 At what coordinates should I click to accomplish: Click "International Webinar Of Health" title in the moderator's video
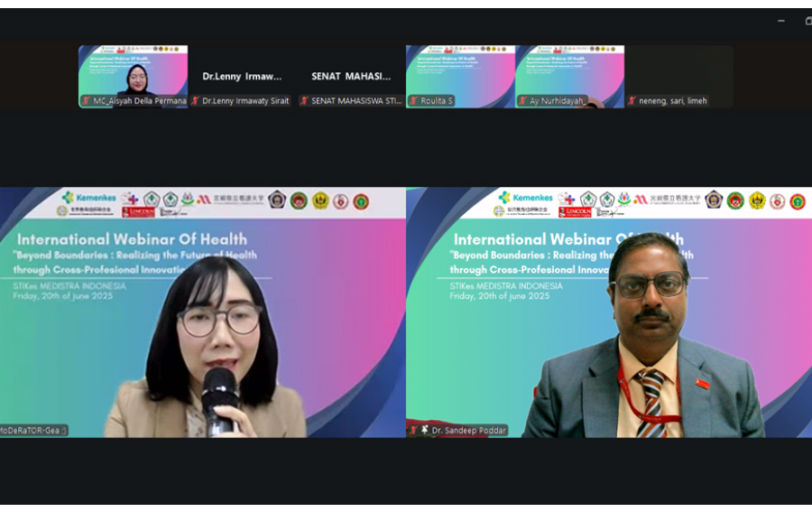(x=132, y=239)
